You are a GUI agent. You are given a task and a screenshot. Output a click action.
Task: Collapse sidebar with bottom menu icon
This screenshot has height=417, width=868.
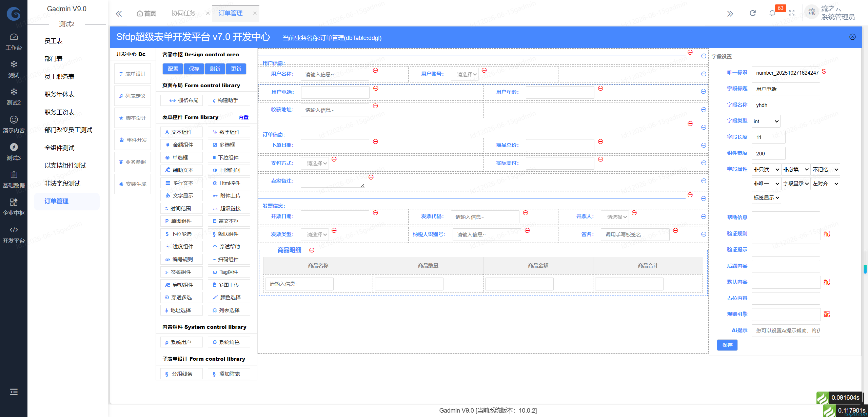[x=14, y=392]
